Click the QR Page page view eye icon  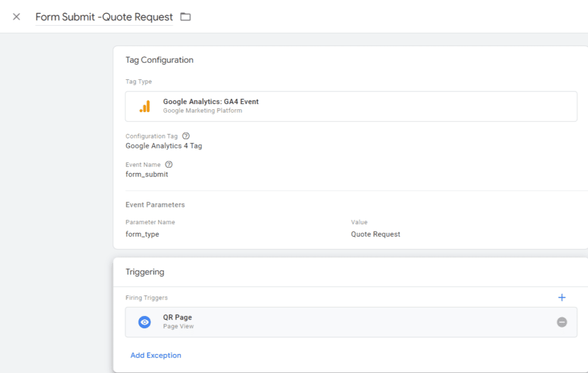[x=144, y=322]
